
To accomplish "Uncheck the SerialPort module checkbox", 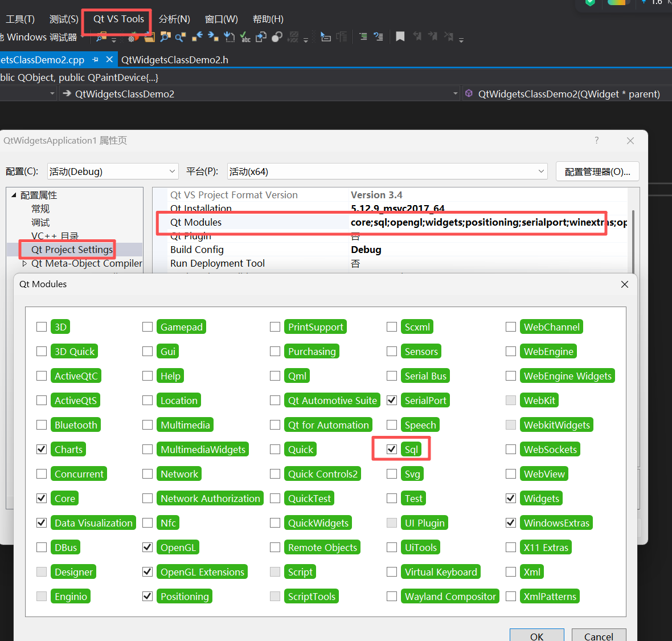I will [x=392, y=401].
